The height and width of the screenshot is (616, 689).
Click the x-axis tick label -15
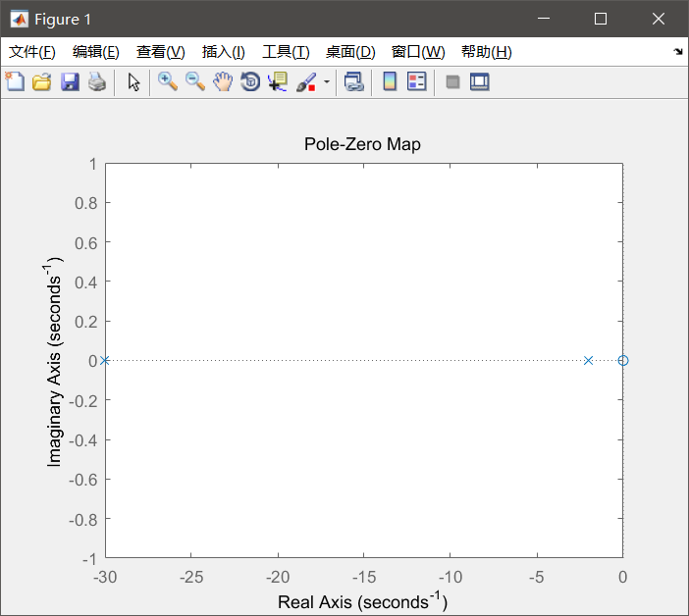pos(364,577)
